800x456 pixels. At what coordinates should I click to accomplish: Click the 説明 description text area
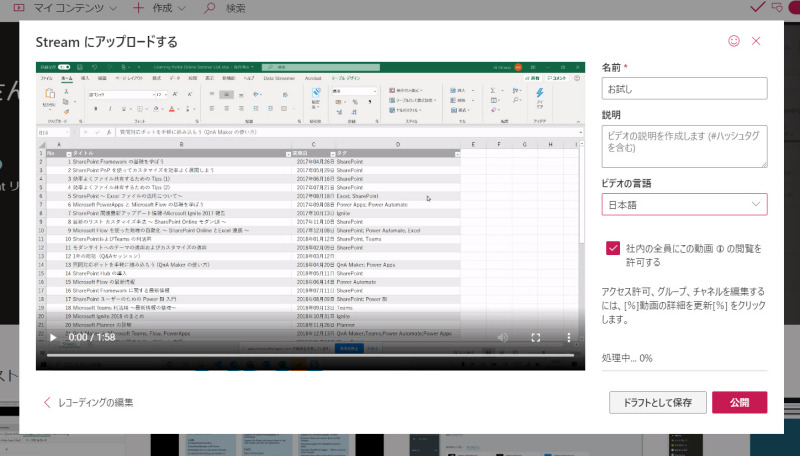(x=684, y=146)
